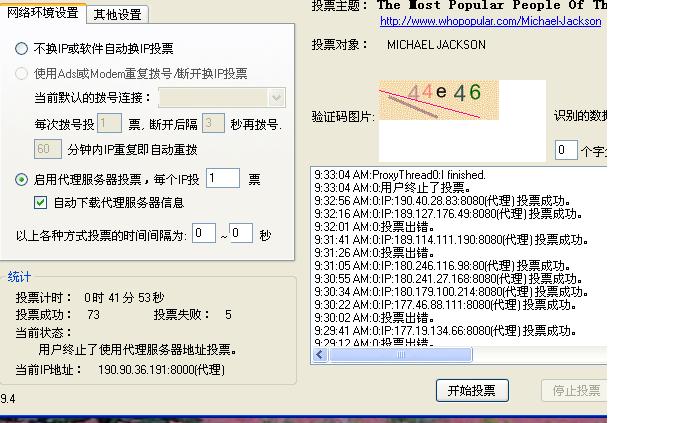Open the whopopular.com MichaelJackson link
This screenshot has width=683, height=423.
(490, 21)
